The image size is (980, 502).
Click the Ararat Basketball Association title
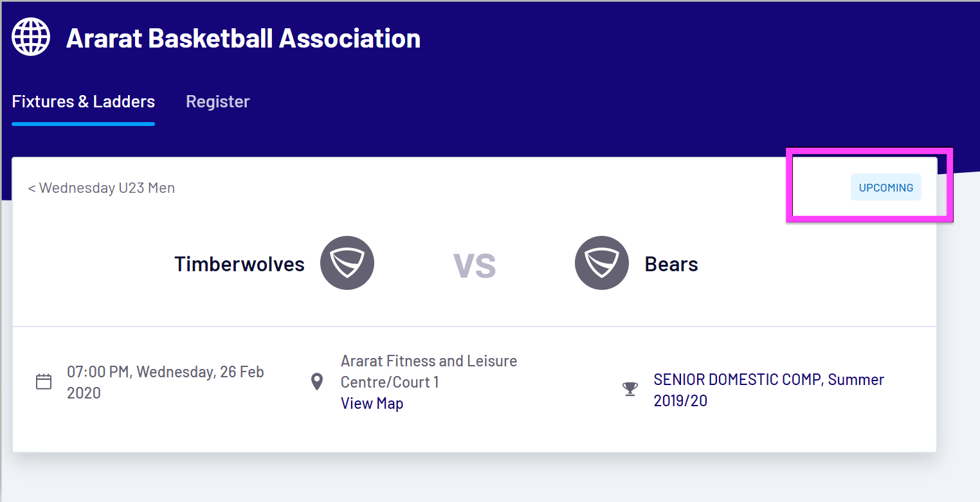coord(243,39)
